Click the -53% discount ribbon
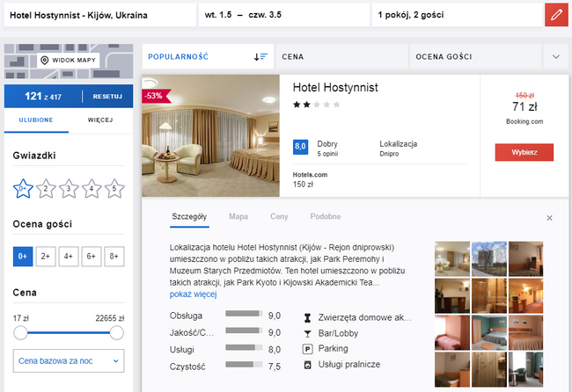Screen dimensions: 572x392 click(x=156, y=96)
